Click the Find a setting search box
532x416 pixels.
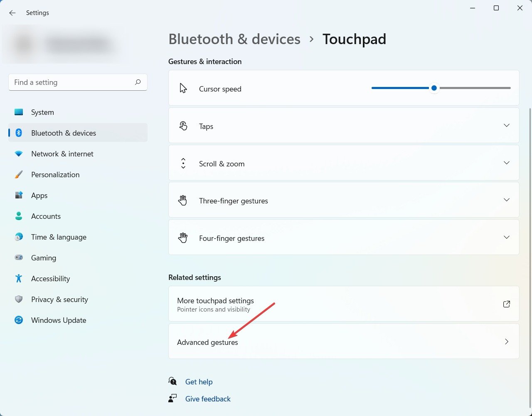[71, 82]
